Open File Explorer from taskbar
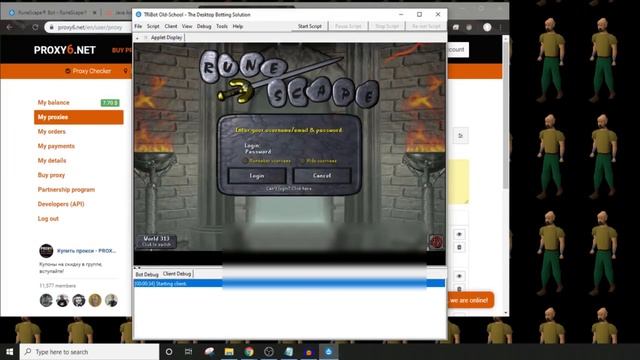Screen dimensions: 640x360 [229, 351]
